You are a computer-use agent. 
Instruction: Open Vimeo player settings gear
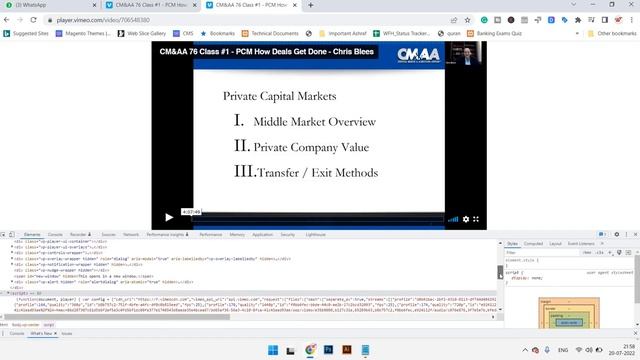click(x=466, y=219)
